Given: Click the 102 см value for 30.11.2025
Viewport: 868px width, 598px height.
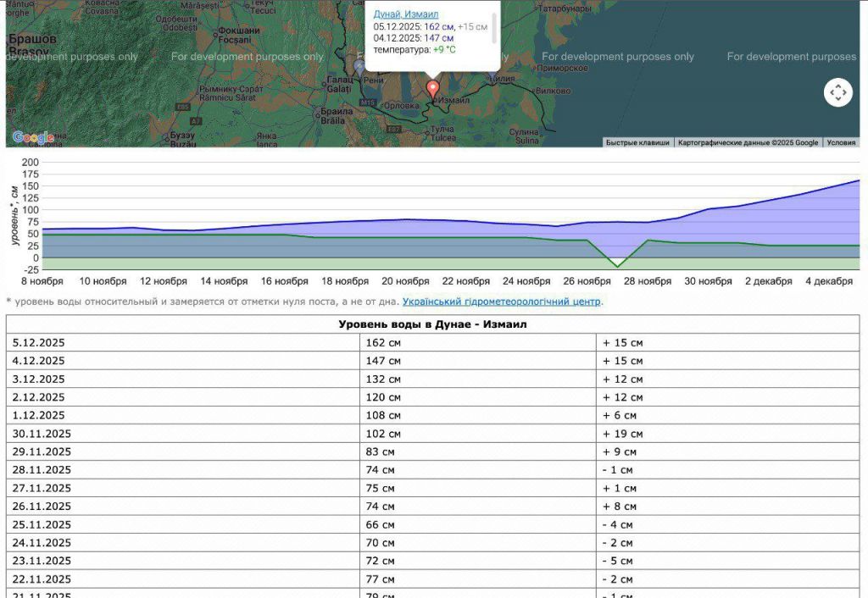Looking at the screenshot, I should (381, 434).
